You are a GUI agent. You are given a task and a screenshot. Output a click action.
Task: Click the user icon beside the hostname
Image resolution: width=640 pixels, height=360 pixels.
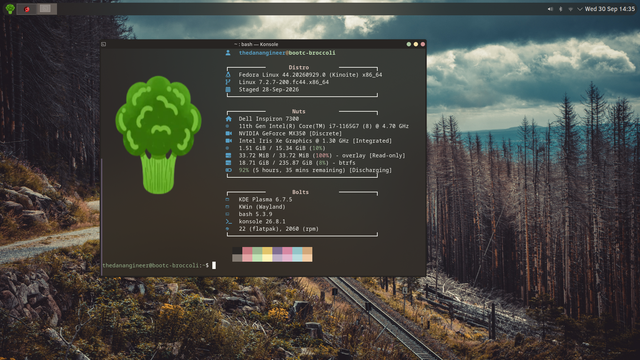tap(228, 53)
